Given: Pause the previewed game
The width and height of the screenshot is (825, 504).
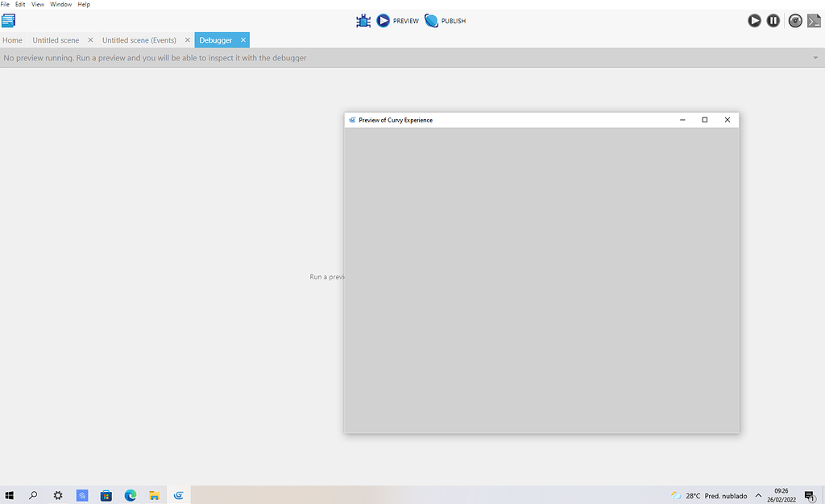Looking at the screenshot, I should point(773,20).
